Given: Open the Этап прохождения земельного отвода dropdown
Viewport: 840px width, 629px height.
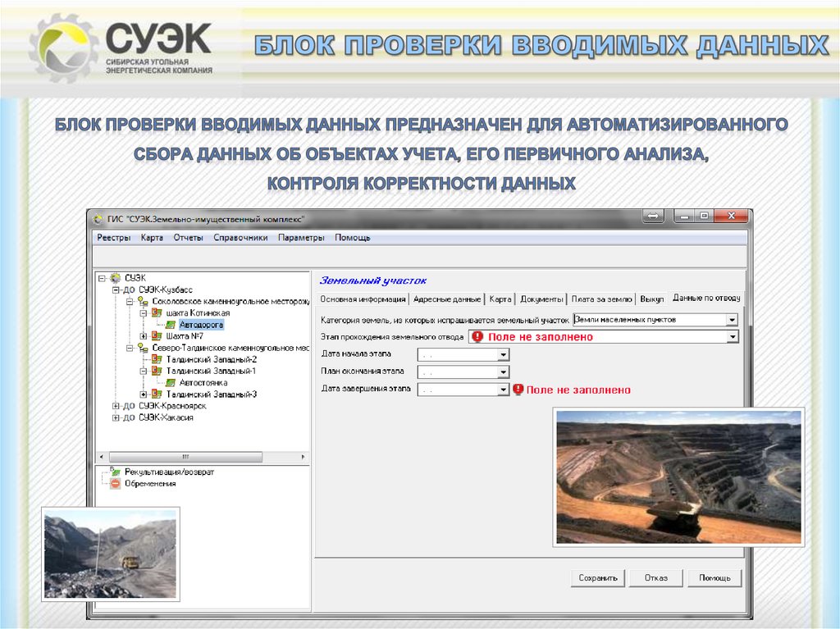Looking at the screenshot, I should click(733, 336).
